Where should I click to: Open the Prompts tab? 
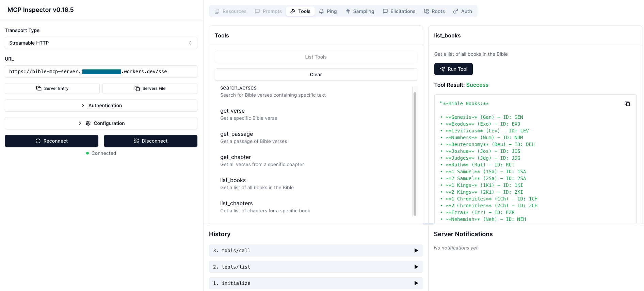pyautogui.click(x=268, y=11)
